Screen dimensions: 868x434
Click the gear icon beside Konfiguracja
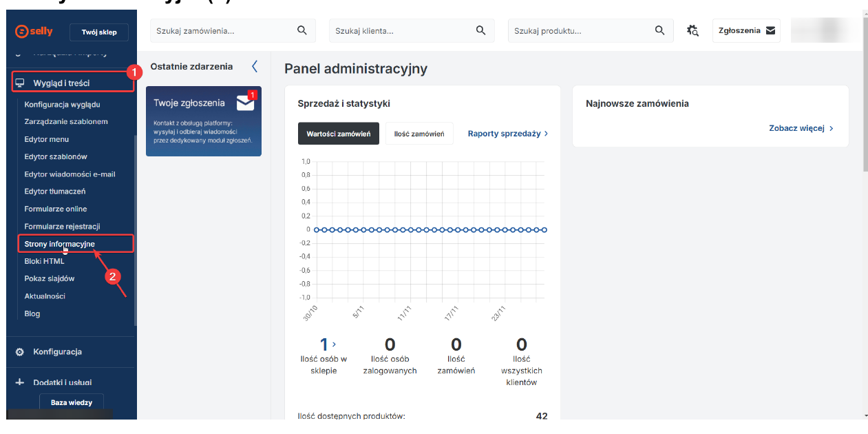coord(20,351)
